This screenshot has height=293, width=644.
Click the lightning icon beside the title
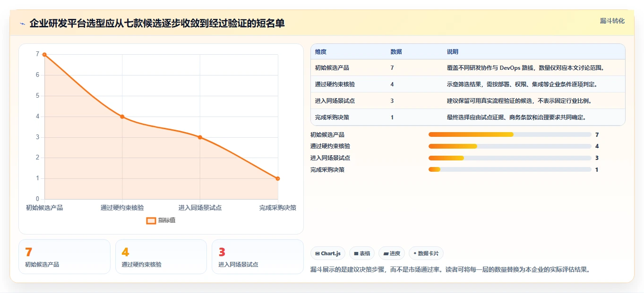[x=22, y=24]
